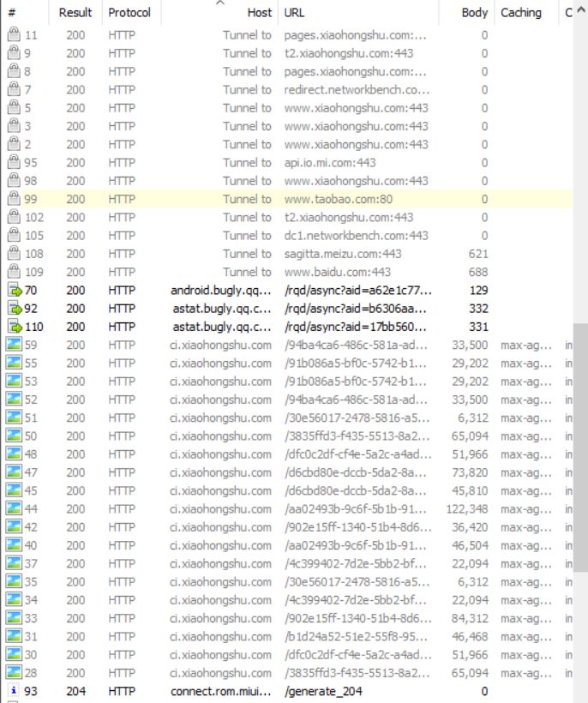Click the session number 48
This screenshot has width=588, height=703.
click(31, 454)
